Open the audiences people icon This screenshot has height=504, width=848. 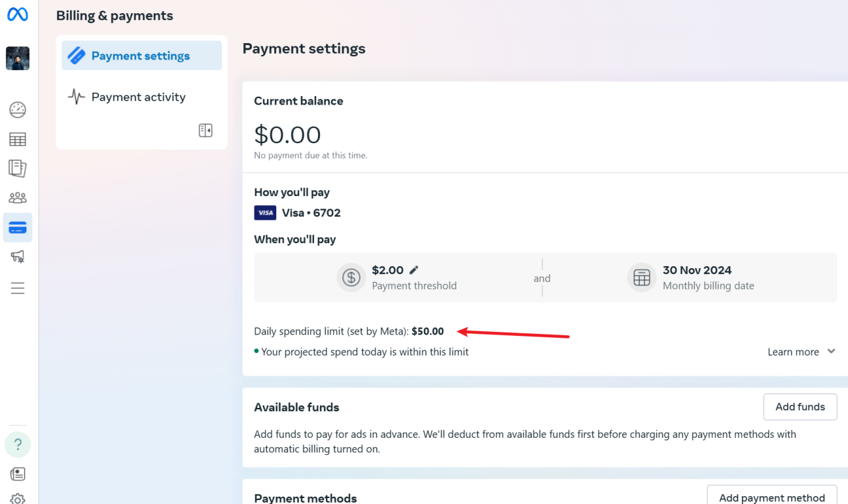18,197
